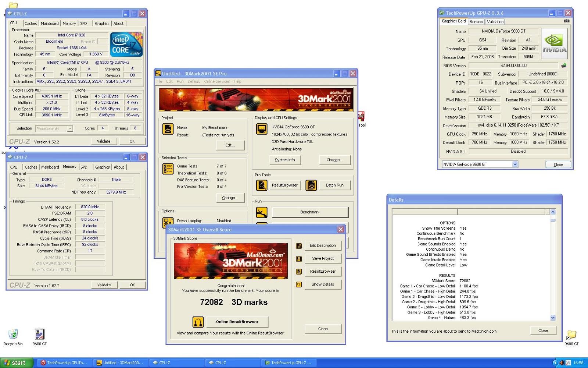Viewport: 588px width, 368px height.
Task: Click the Core Speed 4305.1 MHz value field
Action: [x=52, y=96]
